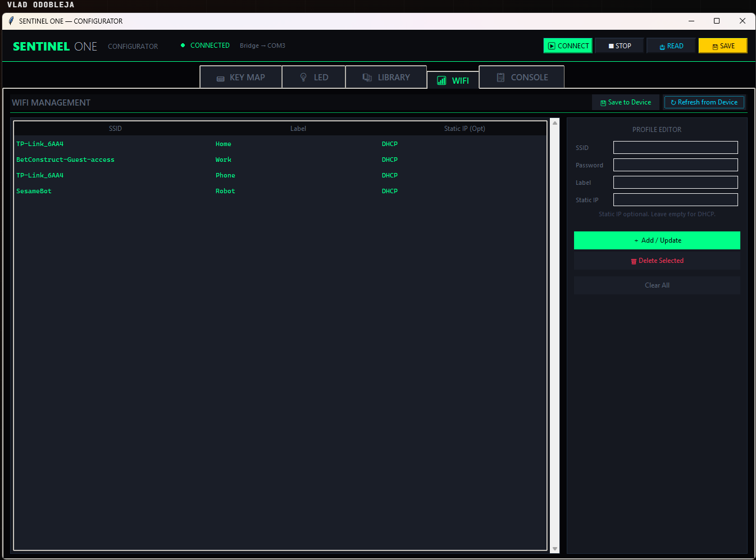Click DHCP in the Work row
The height and width of the screenshot is (560, 756).
point(390,160)
